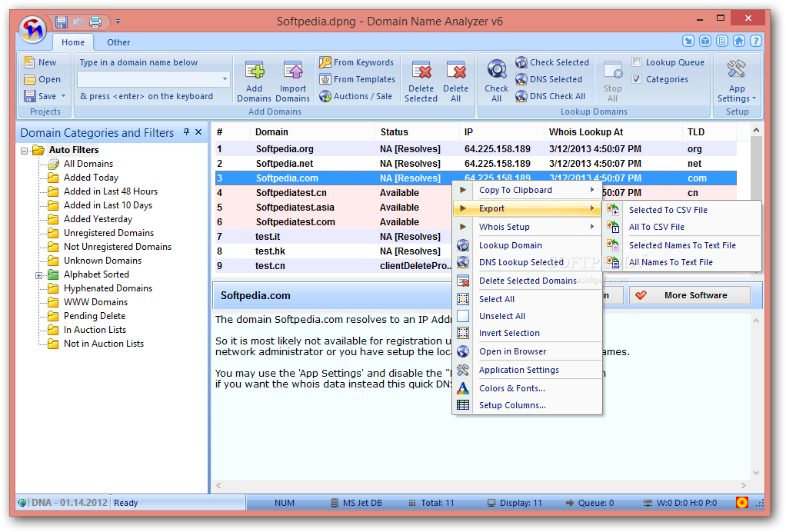
Task: Run DNS Selected lookup
Action: 549,79
